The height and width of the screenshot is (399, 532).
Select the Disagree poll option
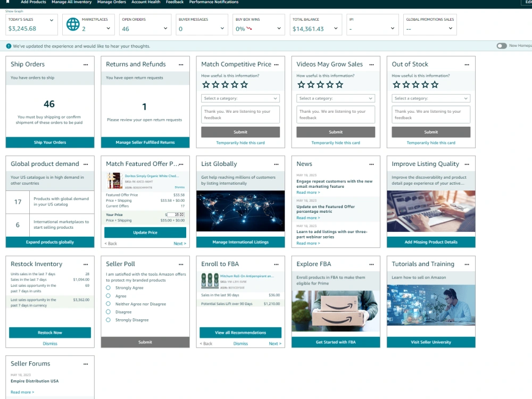[x=108, y=312]
